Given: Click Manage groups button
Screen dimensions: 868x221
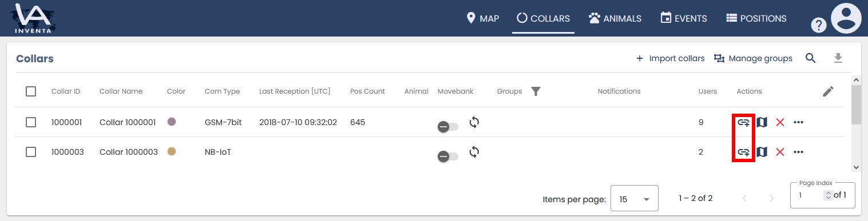Looking at the screenshot, I should 753,58.
